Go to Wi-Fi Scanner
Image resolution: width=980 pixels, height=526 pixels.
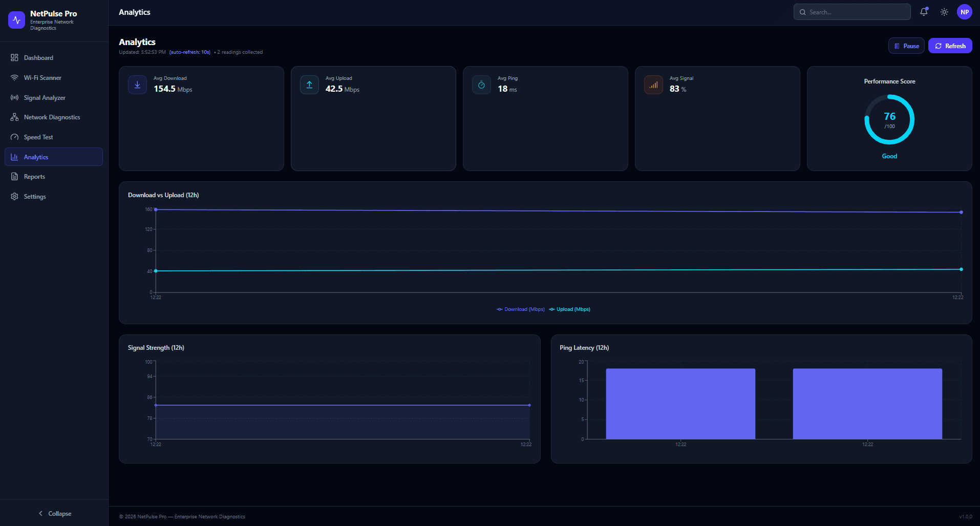coord(54,78)
